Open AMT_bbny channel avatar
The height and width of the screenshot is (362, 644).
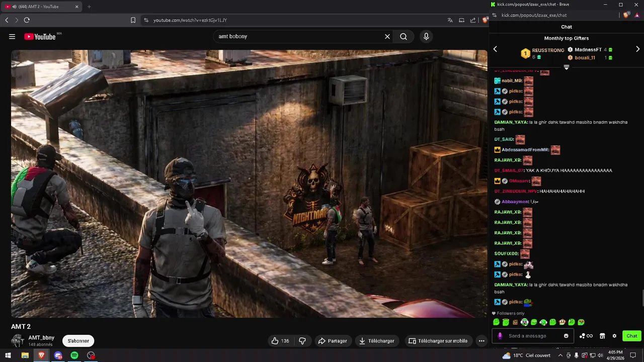pos(18,340)
